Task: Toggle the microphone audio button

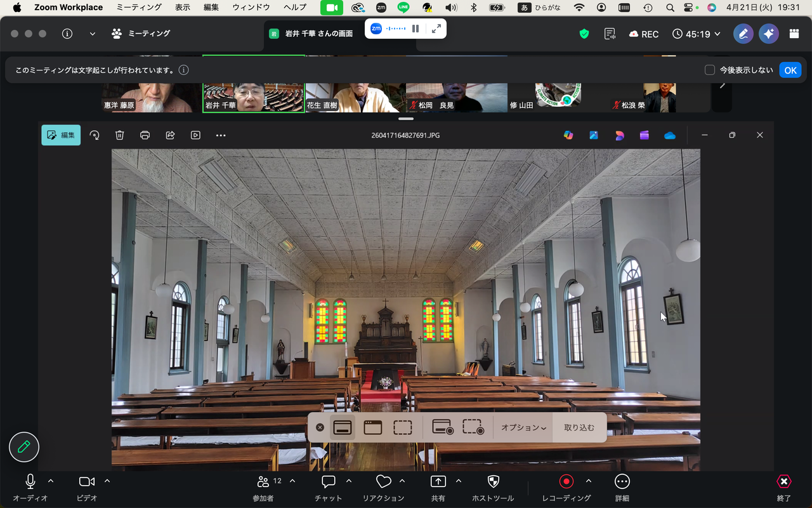Action: tap(30, 481)
